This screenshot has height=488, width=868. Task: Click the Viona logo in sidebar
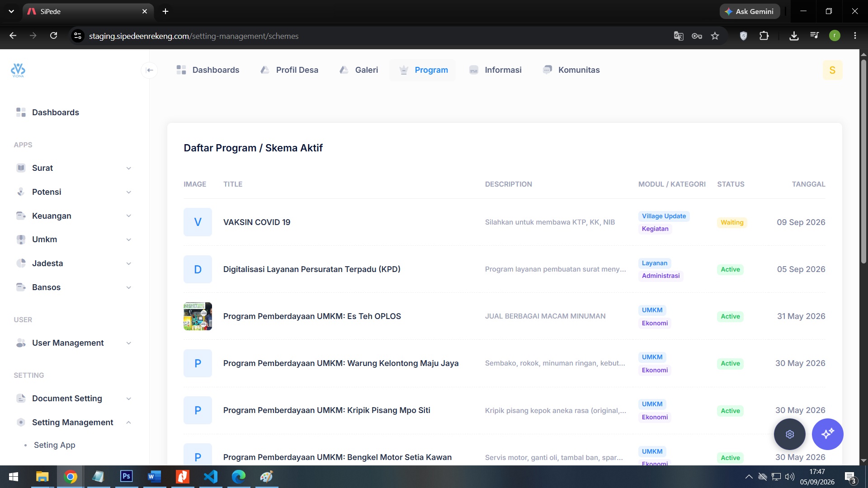(18, 70)
